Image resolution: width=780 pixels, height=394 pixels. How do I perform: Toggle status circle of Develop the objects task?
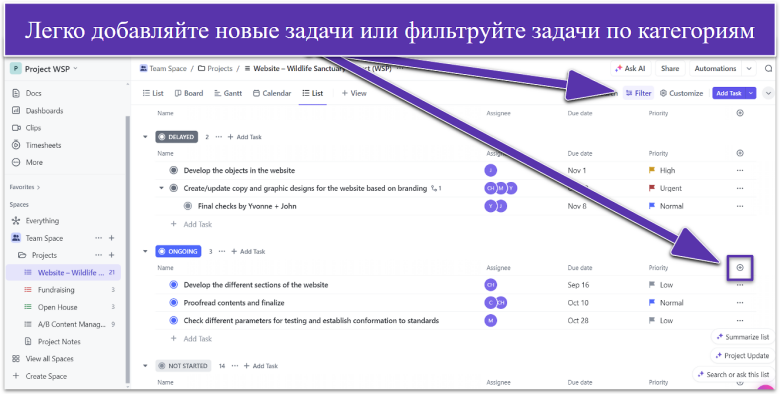click(x=174, y=170)
